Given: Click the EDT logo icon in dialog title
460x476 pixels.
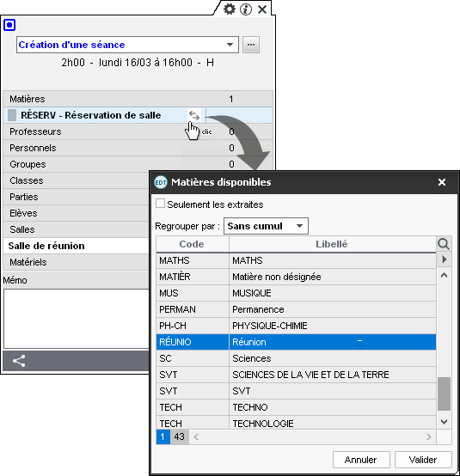Looking at the screenshot, I should point(161,182).
